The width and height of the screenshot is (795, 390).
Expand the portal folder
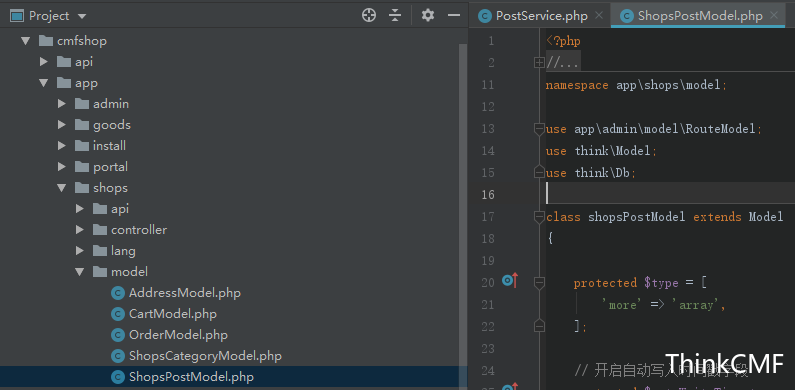pyautogui.click(x=62, y=167)
